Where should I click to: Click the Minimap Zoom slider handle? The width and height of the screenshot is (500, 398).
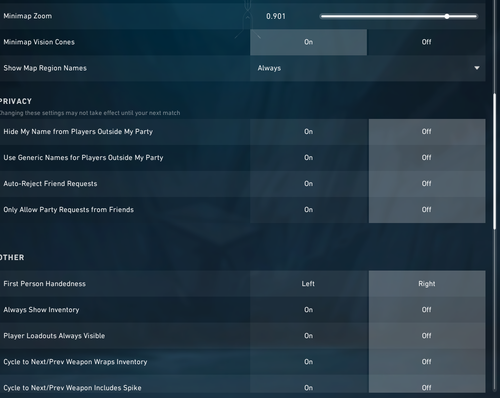[x=447, y=16]
